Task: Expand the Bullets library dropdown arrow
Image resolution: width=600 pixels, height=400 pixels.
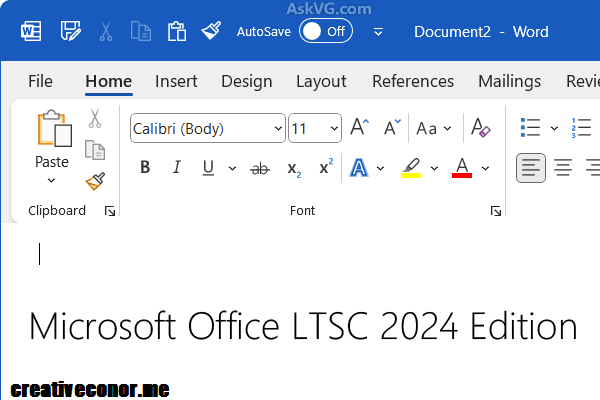Action: point(554,128)
